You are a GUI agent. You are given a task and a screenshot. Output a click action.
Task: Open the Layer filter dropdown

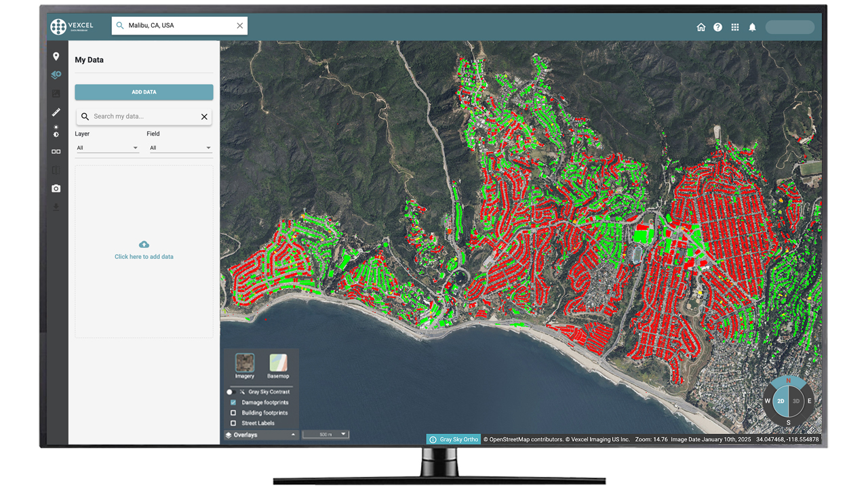click(107, 148)
